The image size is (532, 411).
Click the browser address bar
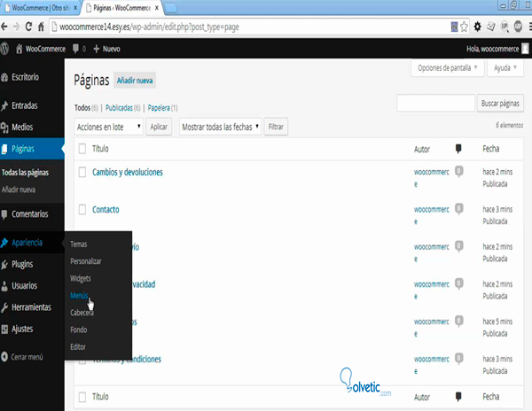point(249,27)
